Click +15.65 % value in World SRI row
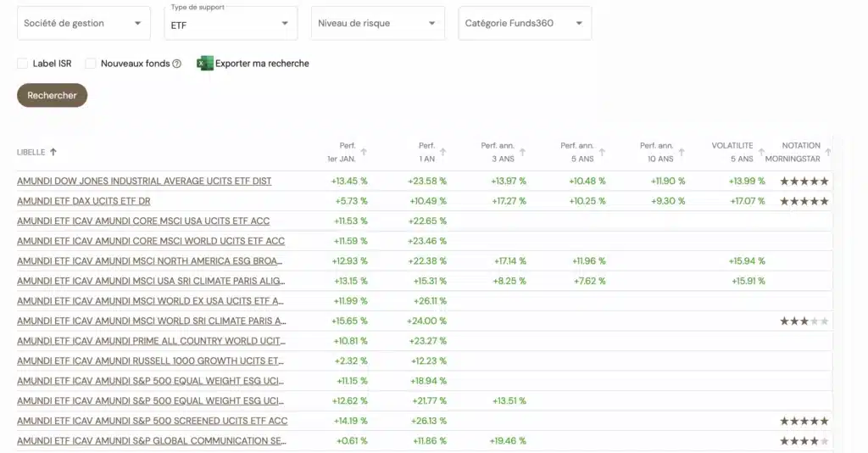Screen dimensions: 868x453 click(349, 321)
